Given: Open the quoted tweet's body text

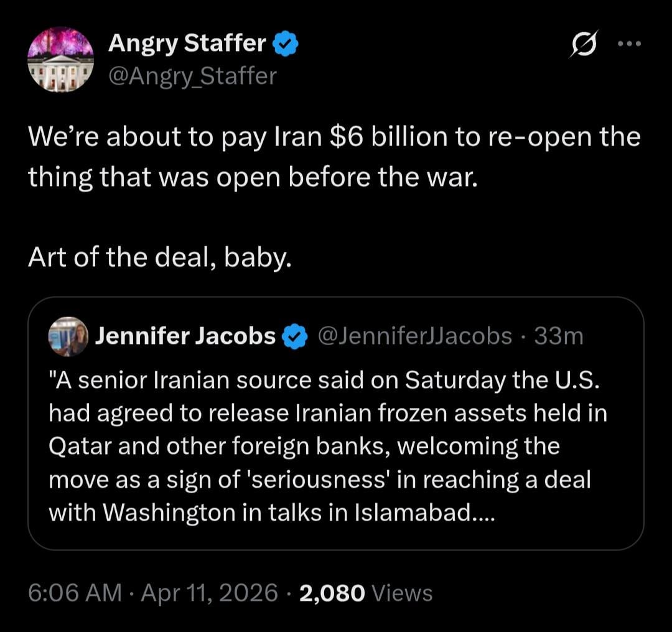Looking at the screenshot, I should (x=327, y=447).
